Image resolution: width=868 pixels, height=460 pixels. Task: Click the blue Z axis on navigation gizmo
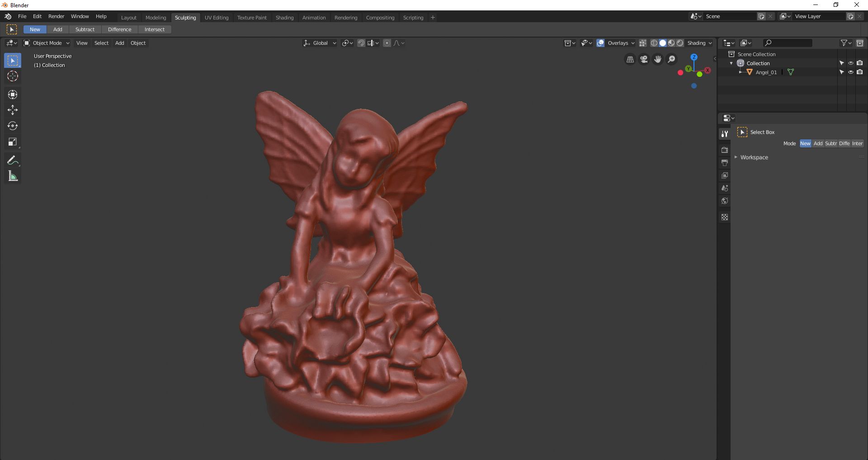click(x=694, y=57)
